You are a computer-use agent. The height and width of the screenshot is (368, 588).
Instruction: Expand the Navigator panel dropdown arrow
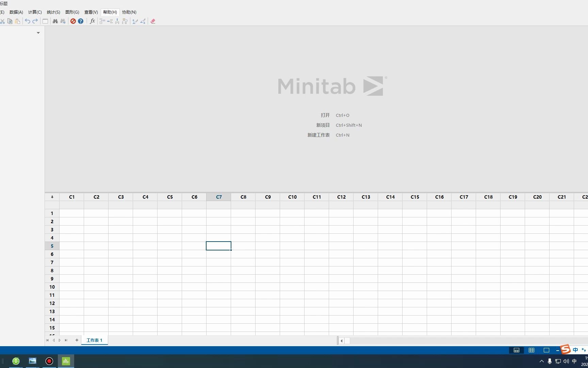pyautogui.click(x=38, y=32)
